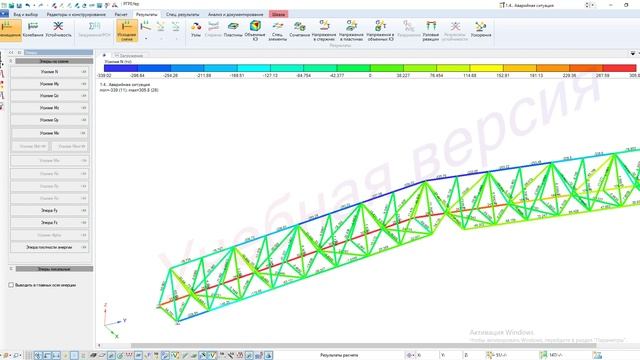
Task: Show Напряжения в стержнях results
Action: pos(324,31)
